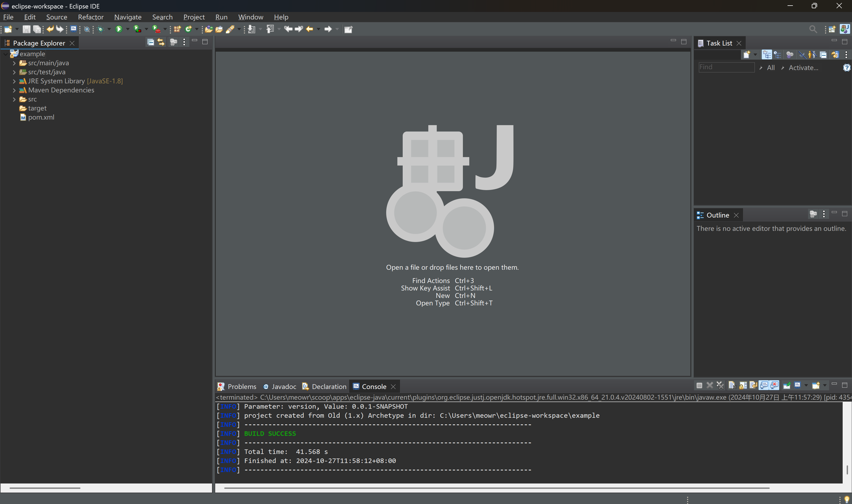The width and height of the screenshot is (852, 504).
Task: Click the Pin Console icon
Action: tap(786, 385)
